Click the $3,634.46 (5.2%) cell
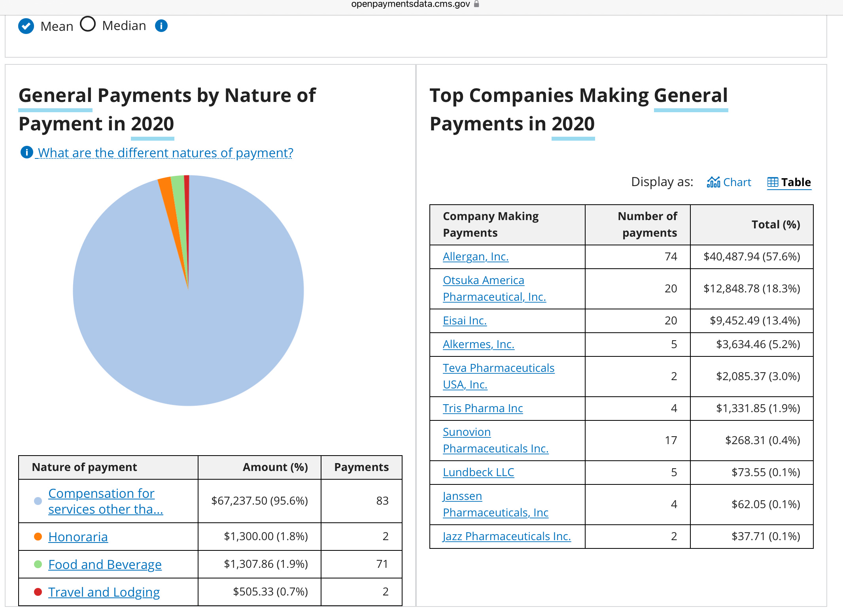843x616 pixels. coord(752,345)
